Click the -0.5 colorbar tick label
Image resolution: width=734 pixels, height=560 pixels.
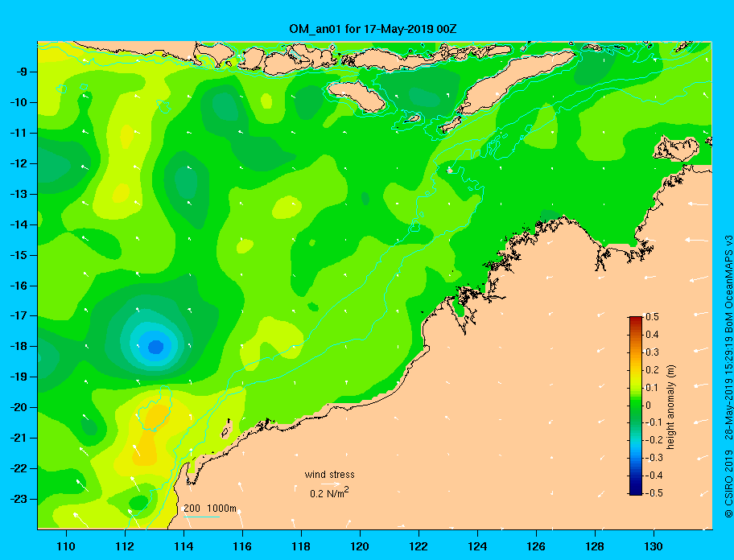tap(654, 492)
